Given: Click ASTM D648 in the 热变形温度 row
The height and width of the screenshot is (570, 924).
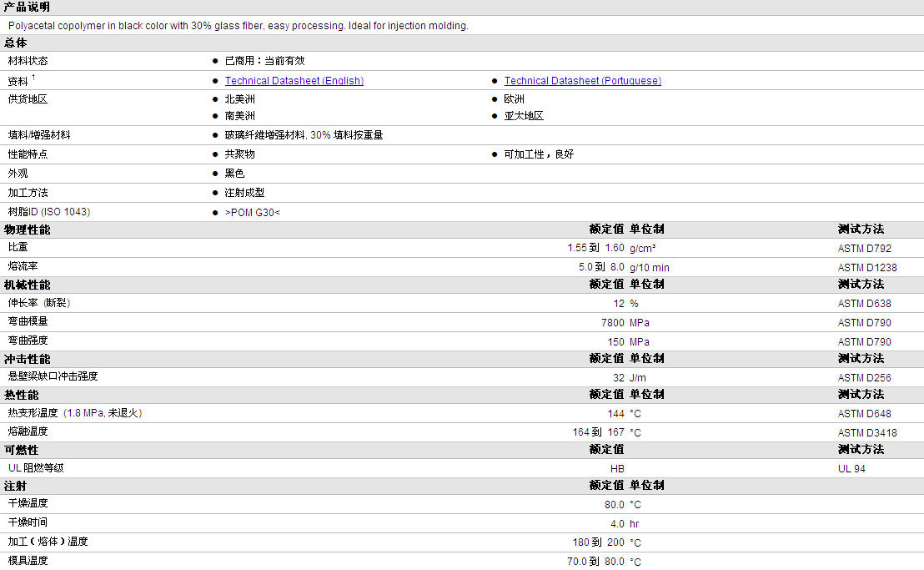Looking at the screenshot, I should [864, 414].
